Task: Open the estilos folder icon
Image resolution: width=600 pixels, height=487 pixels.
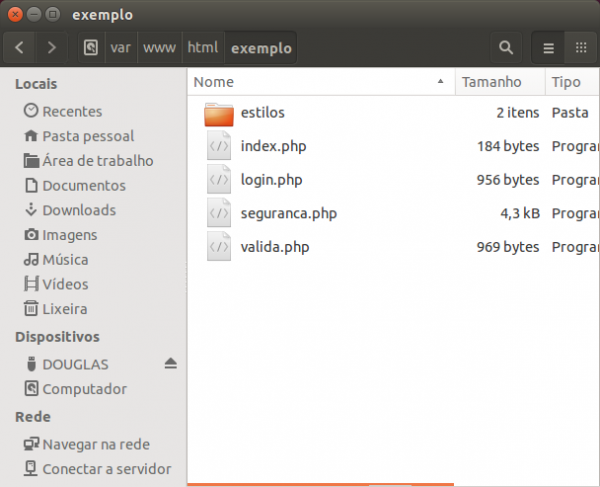Action: 218,113
